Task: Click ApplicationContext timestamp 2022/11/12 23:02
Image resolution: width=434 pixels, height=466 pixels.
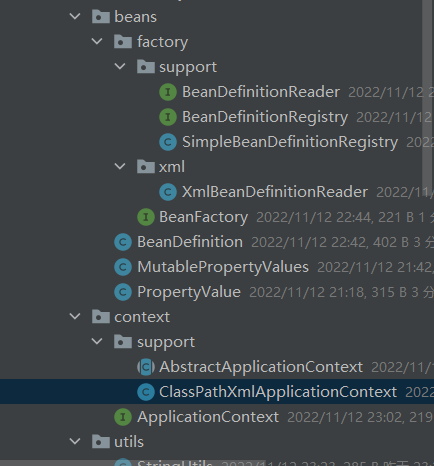Action: pos(346,417)
